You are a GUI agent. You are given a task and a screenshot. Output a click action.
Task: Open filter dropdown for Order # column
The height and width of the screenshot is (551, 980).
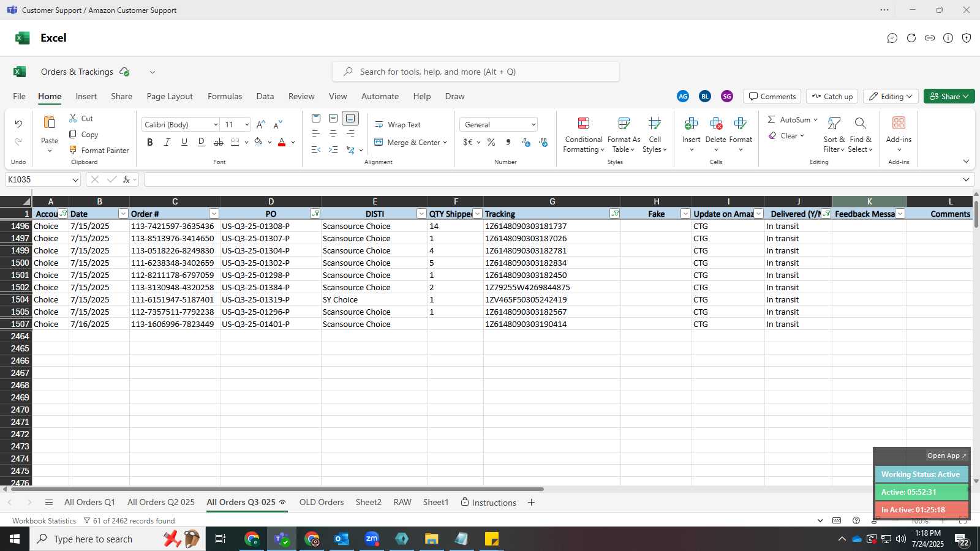214,214
